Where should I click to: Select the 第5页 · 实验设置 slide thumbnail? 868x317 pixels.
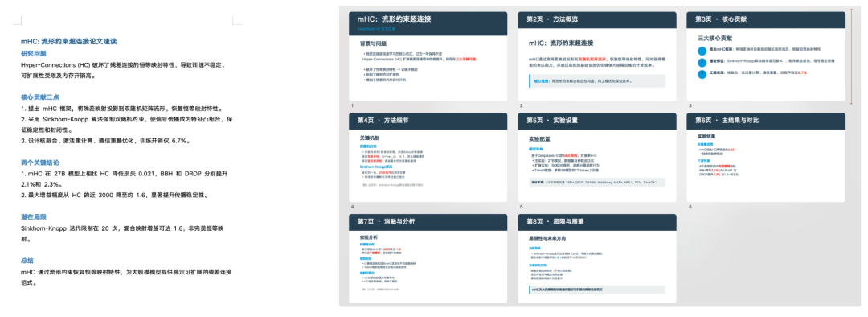(597, 158)
